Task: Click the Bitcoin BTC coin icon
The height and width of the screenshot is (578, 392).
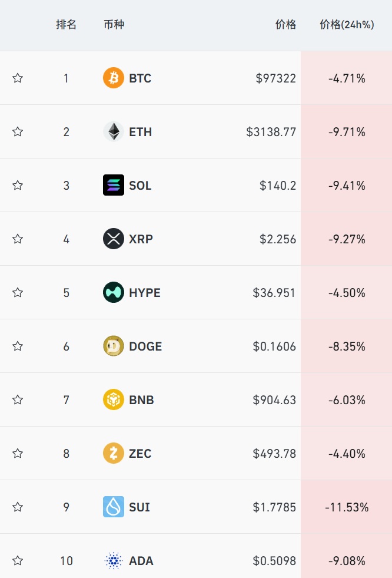Action: tap(113, 78)
